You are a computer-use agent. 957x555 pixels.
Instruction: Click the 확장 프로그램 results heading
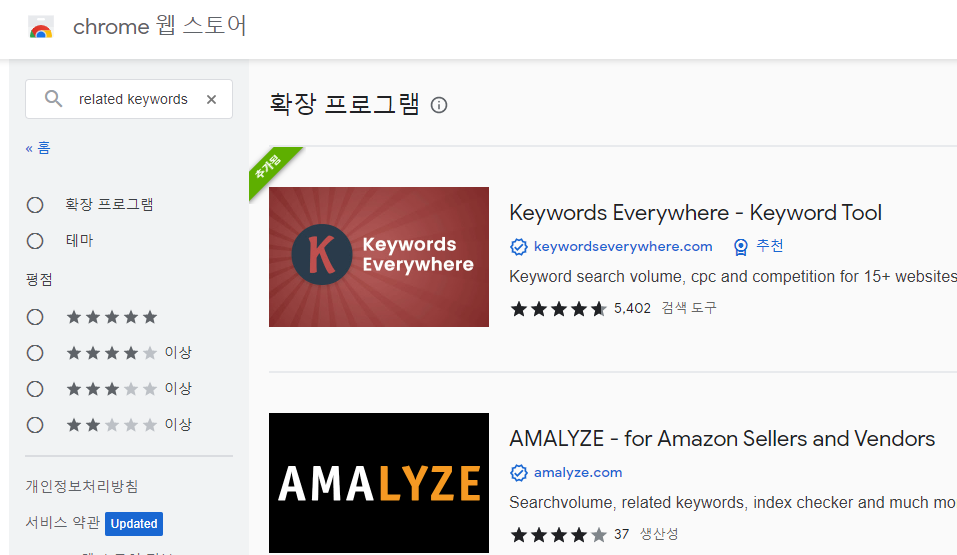345,104
